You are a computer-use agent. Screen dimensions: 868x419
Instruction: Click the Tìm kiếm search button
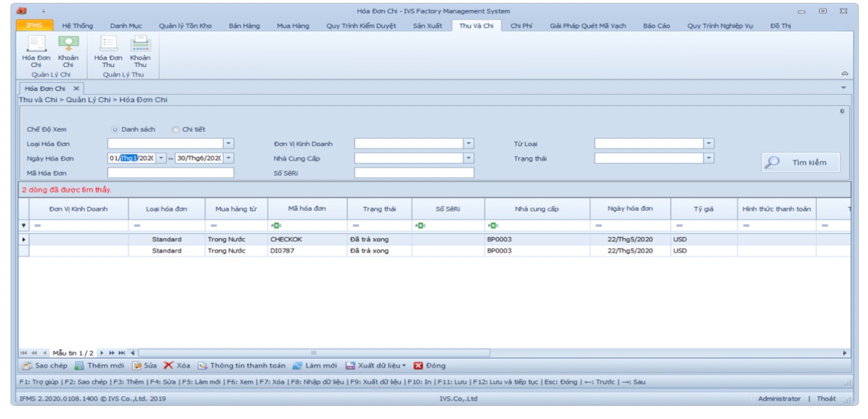(800, 162)
